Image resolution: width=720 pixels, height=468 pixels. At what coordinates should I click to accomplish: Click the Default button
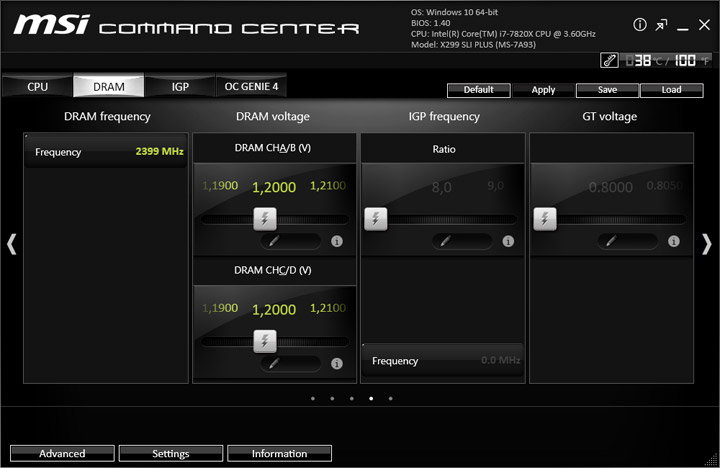click(x=478, y=90)
